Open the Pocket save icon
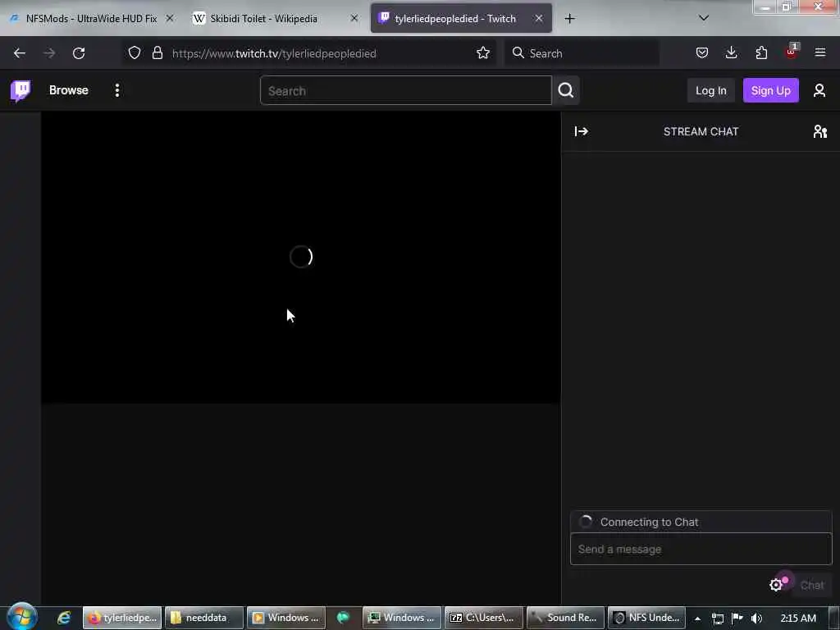 pos(702,53)
